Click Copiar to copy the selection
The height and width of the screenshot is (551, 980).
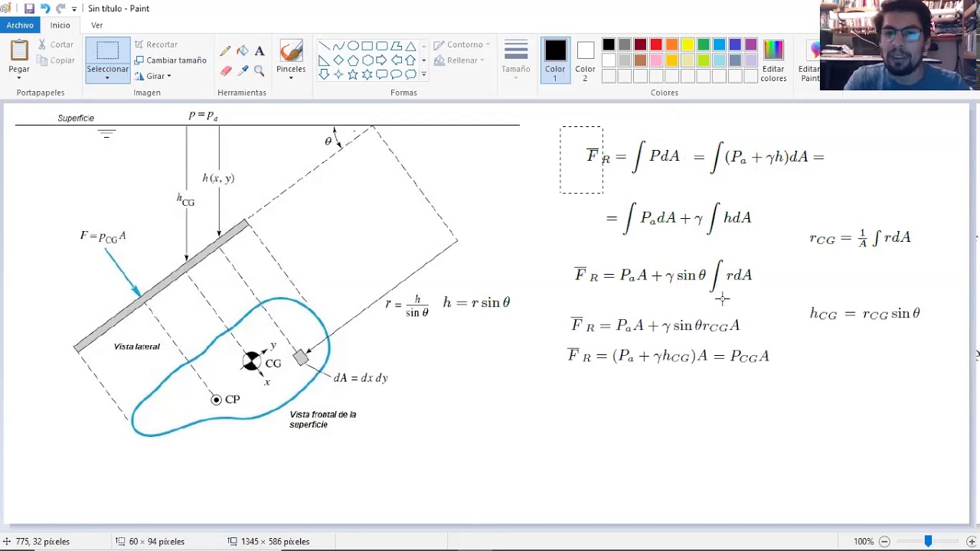click(56, 60)
